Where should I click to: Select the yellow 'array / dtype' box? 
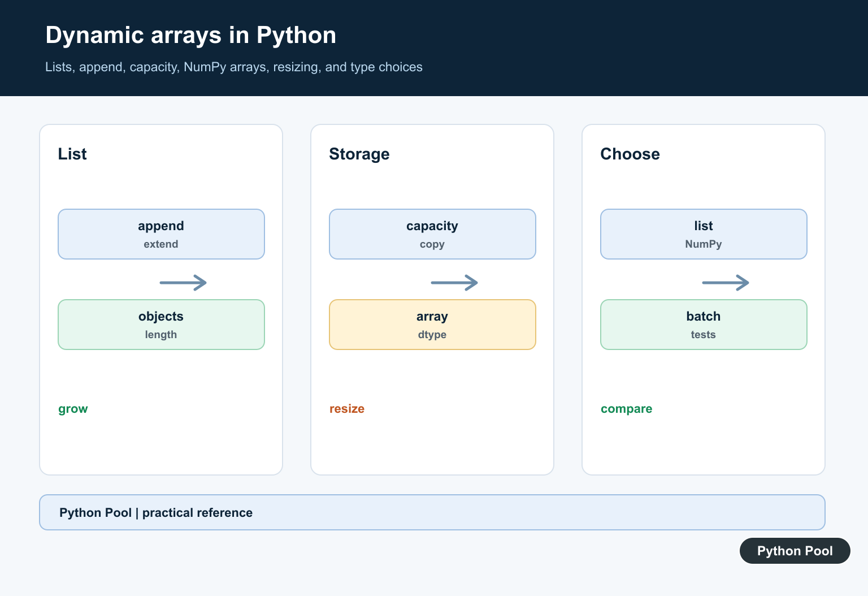[432, 325]
